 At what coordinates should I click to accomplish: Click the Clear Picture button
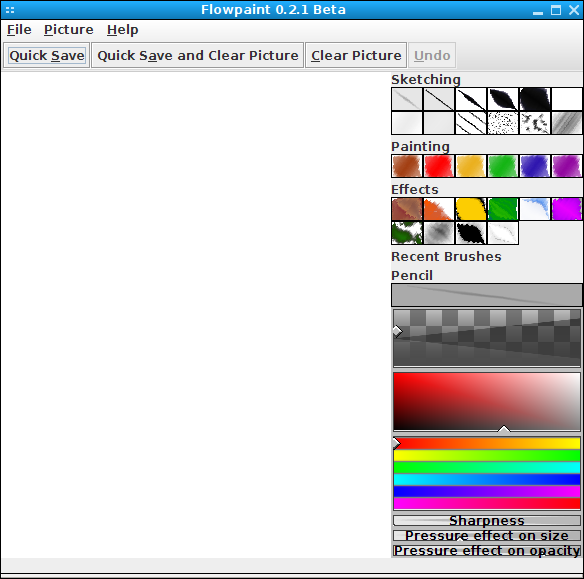click(x=356, y=55)
